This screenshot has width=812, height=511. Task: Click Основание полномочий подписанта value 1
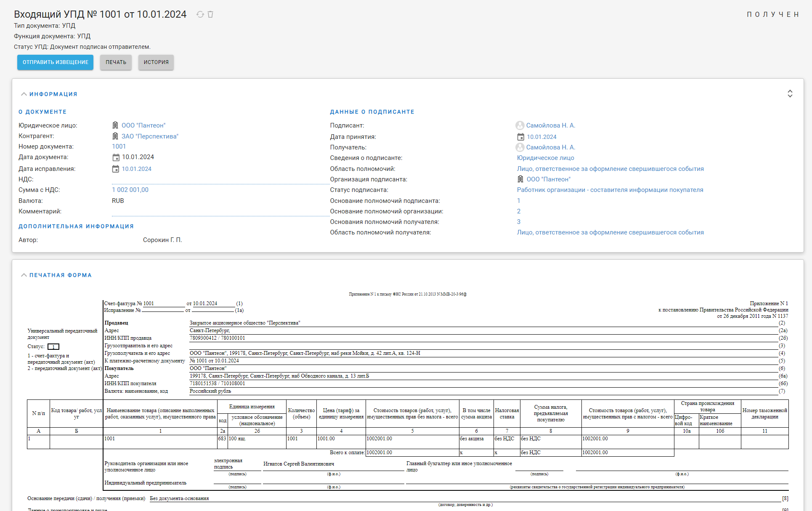519,201
